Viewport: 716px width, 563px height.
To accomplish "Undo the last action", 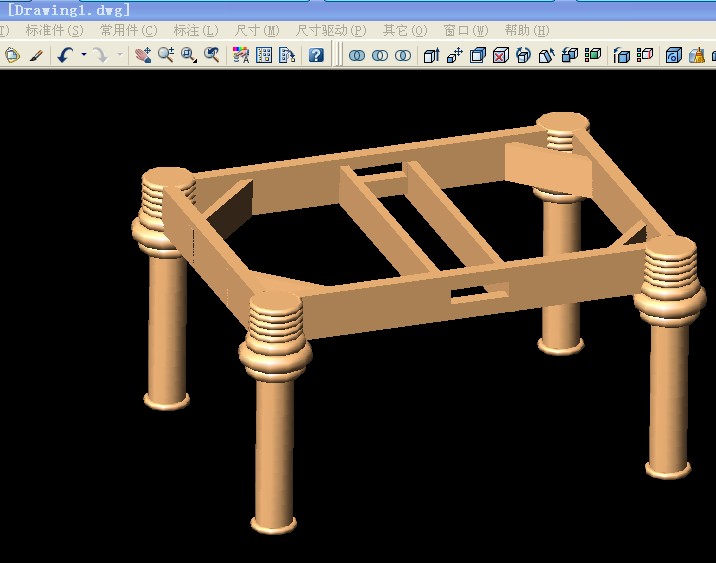I will click(x=65, y=55).
